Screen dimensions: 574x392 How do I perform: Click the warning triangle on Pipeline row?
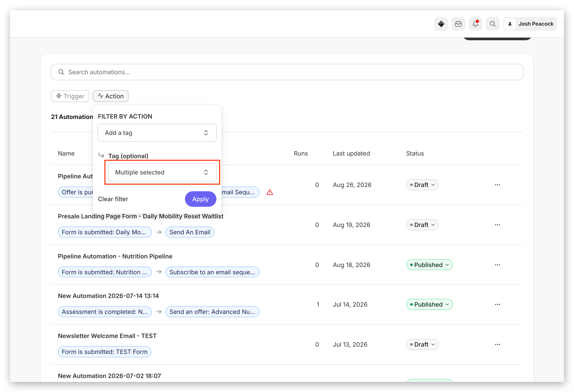(x=270, y=192)
